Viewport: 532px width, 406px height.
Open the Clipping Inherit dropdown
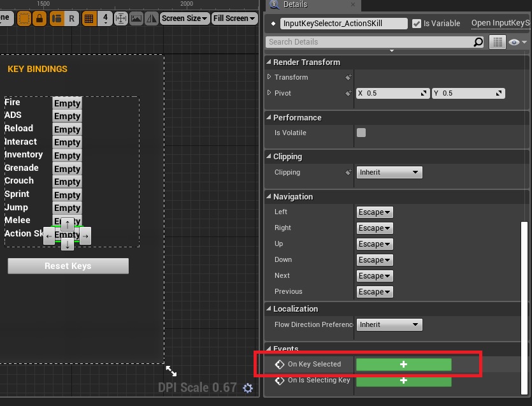(x=389, y=172)
